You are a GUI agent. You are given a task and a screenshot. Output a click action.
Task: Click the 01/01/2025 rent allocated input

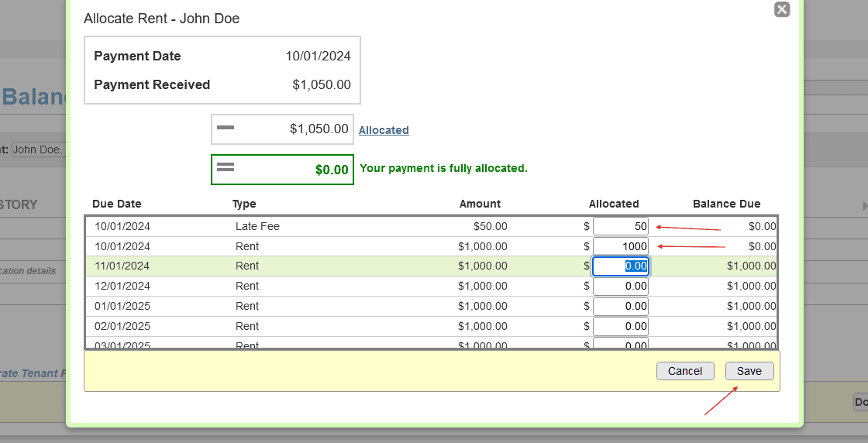coord(620,306)
